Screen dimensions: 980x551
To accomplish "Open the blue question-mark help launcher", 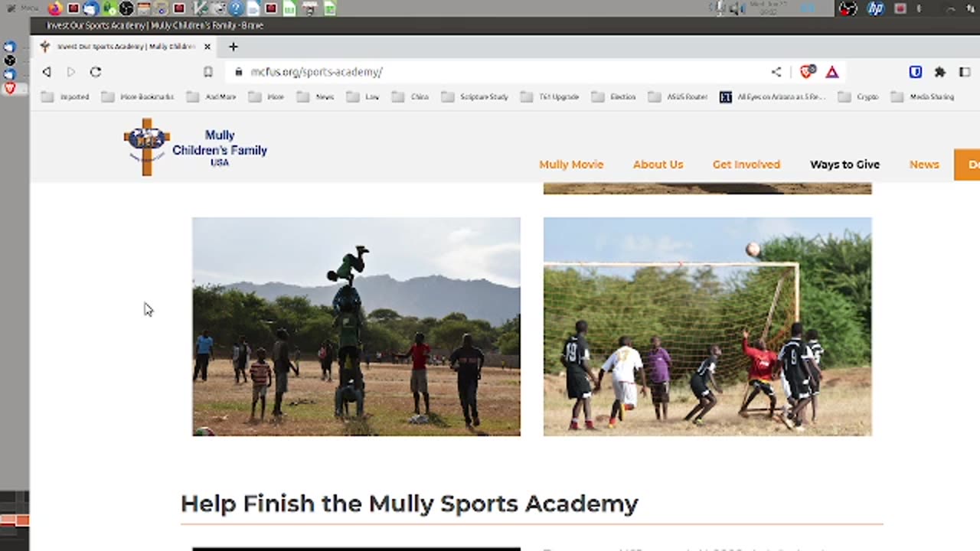I will pyautogui.click(x=236, y=8).
